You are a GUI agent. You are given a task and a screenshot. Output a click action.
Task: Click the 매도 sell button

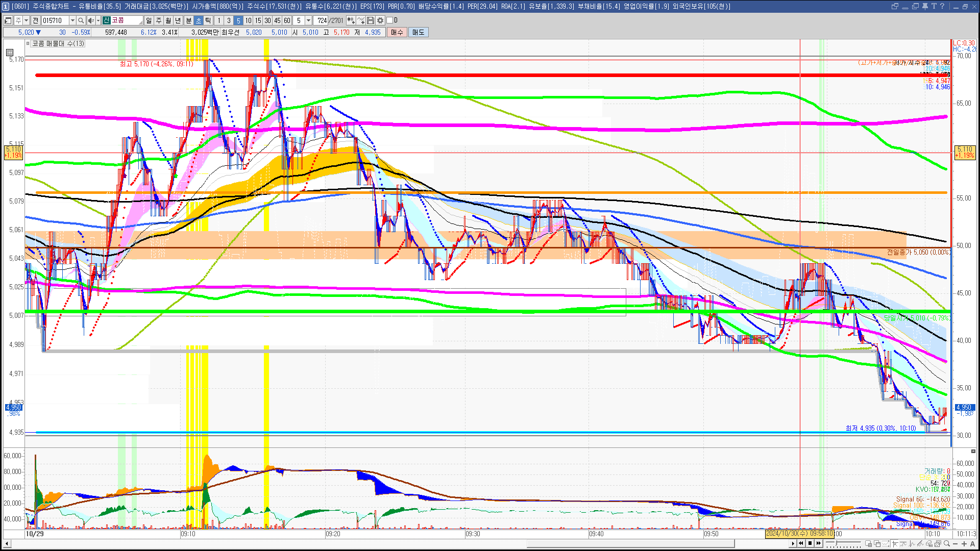pos(418,32)
